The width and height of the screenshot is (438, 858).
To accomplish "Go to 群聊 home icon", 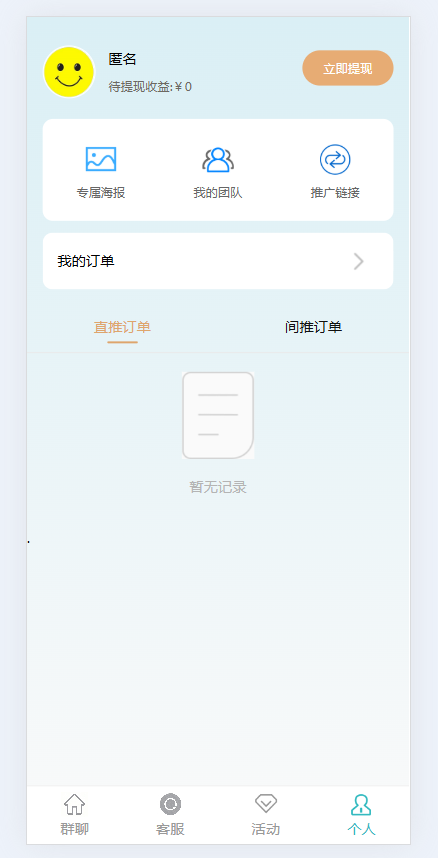I will [74, 804].
